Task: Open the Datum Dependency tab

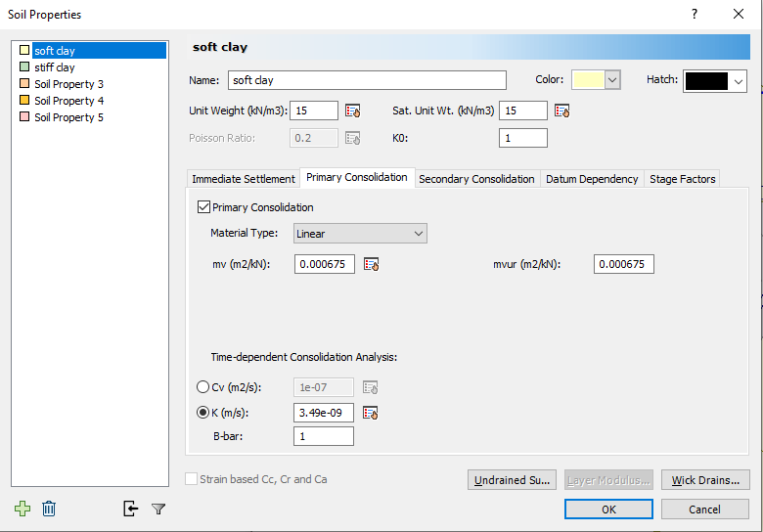Action: click(x=592, y=179)
